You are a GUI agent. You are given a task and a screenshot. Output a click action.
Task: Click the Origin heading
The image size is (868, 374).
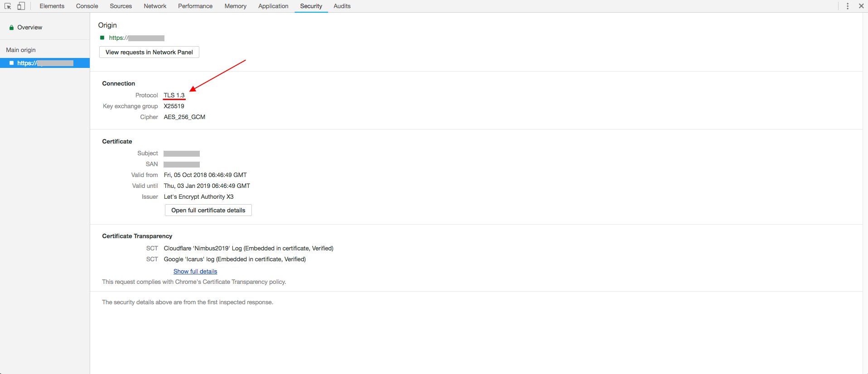point(107,25)
